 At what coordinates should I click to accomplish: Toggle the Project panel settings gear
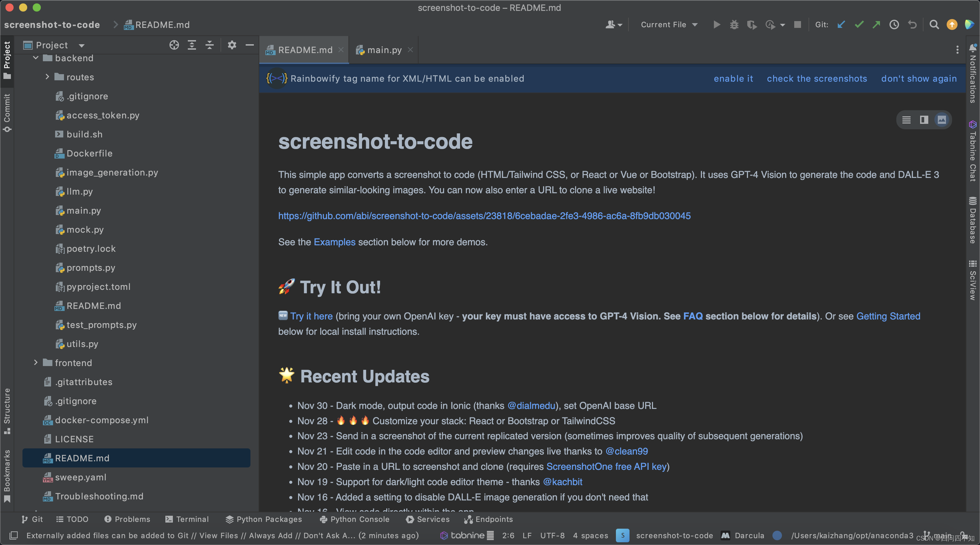point(232,45)
